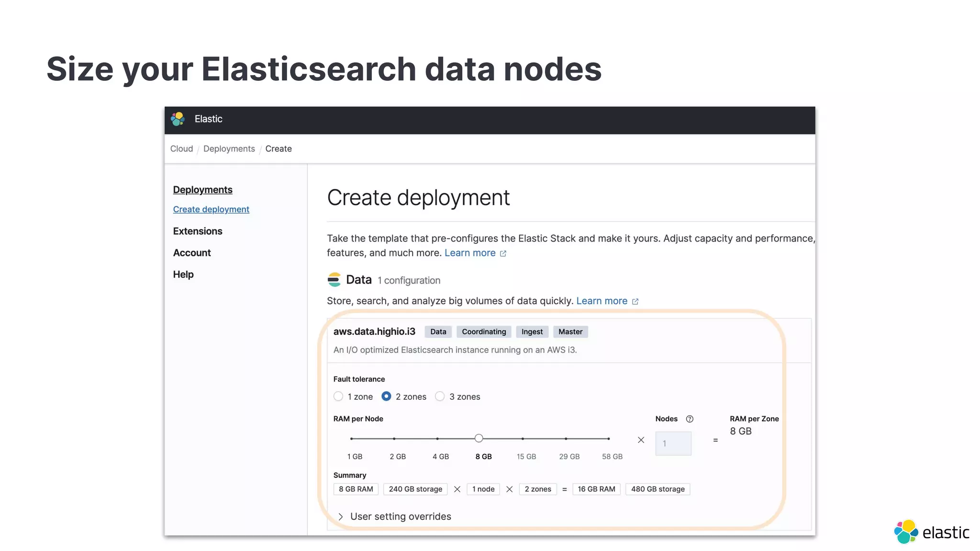
Task: Open Help in sidebar
Action: tap(183, 275)
